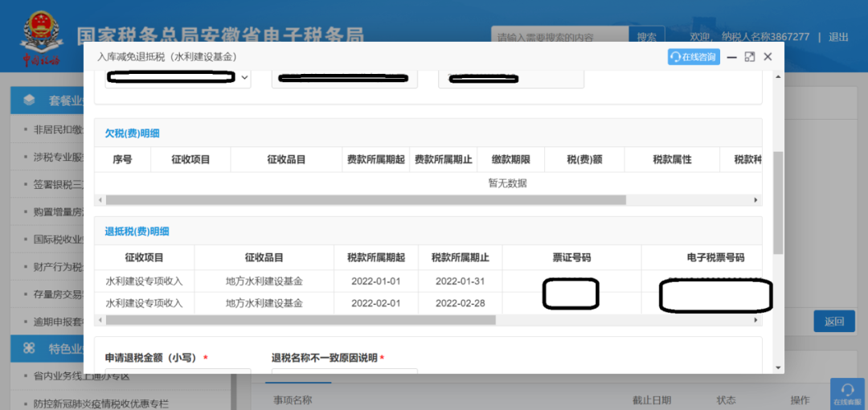Open the 在线咨询 online consultation button

tap(694, 56)
